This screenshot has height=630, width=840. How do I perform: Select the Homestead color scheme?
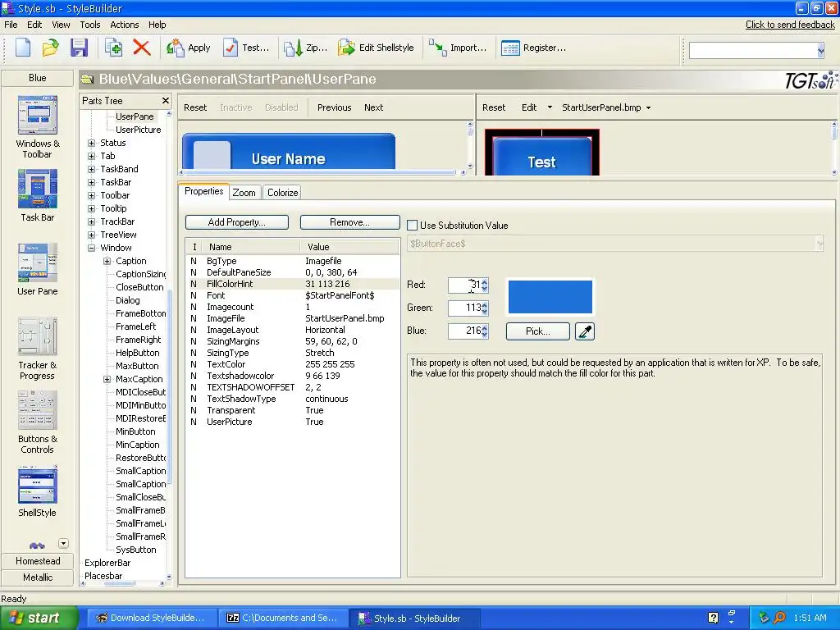[38, 561]
